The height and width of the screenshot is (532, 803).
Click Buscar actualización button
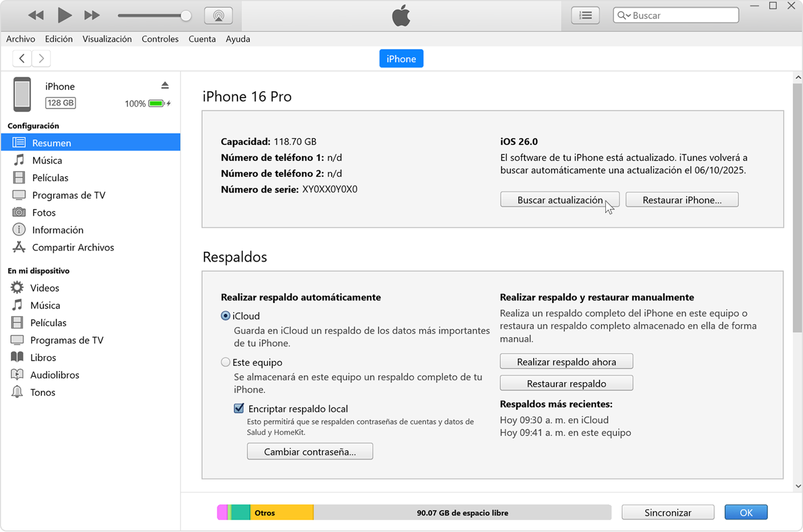(560, 200)
